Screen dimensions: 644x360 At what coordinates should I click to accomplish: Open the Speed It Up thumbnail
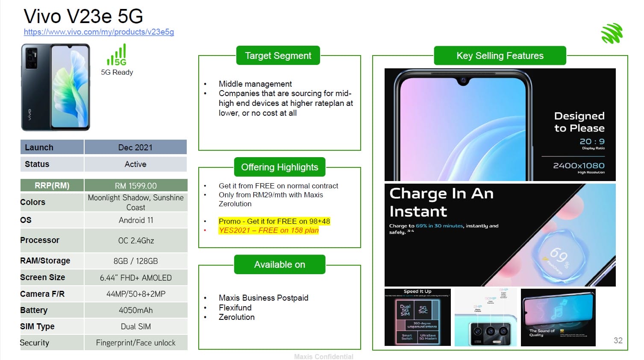click(418, 317)
